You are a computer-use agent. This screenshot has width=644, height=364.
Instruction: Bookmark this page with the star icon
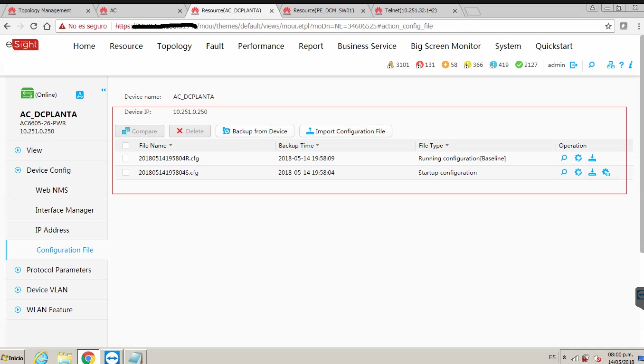click(x=608, y=26)
